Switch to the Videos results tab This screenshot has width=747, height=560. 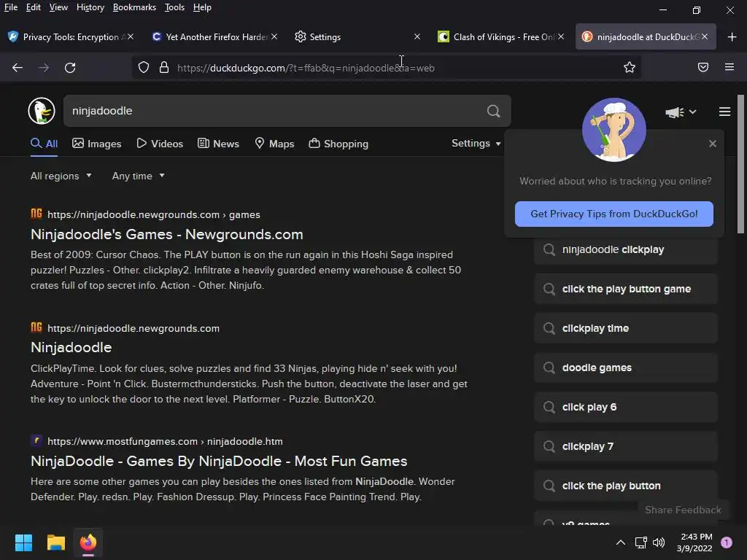[160, 144]
